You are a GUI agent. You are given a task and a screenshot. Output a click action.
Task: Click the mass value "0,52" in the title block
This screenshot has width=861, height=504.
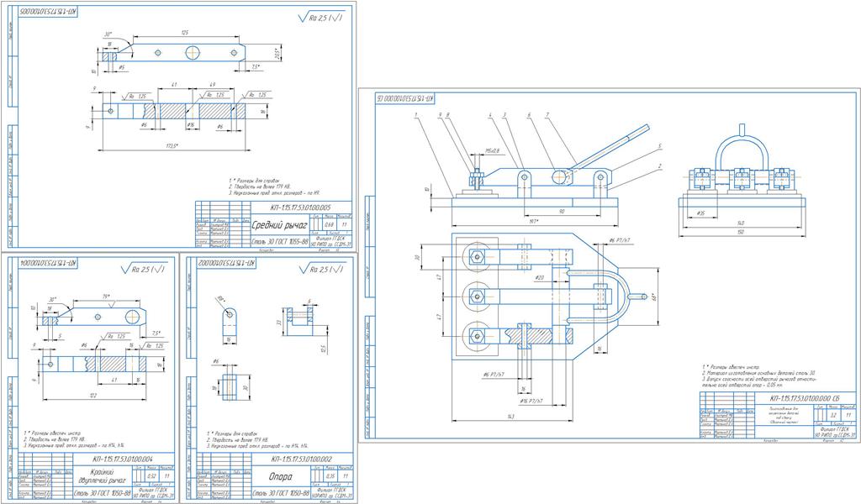click(152, 476)
